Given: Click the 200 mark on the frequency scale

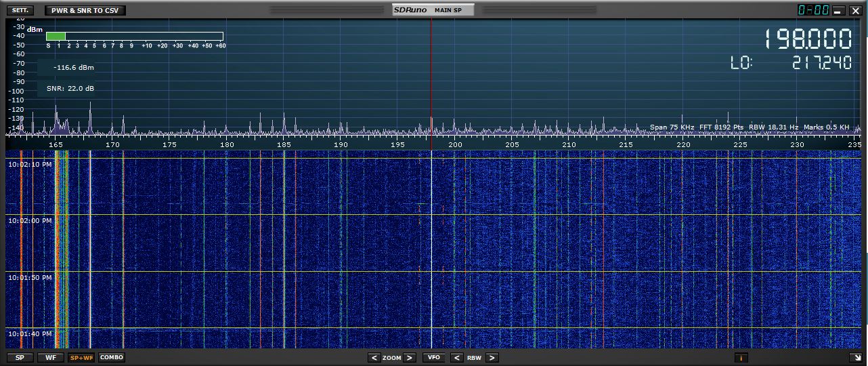Looking at the screenshot, I should (x=456, y=144).
